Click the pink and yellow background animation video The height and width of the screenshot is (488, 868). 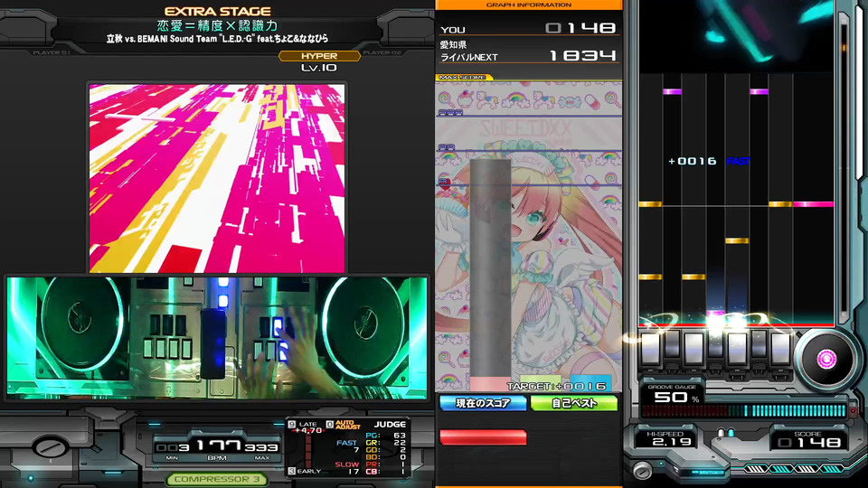coord(217,178)
